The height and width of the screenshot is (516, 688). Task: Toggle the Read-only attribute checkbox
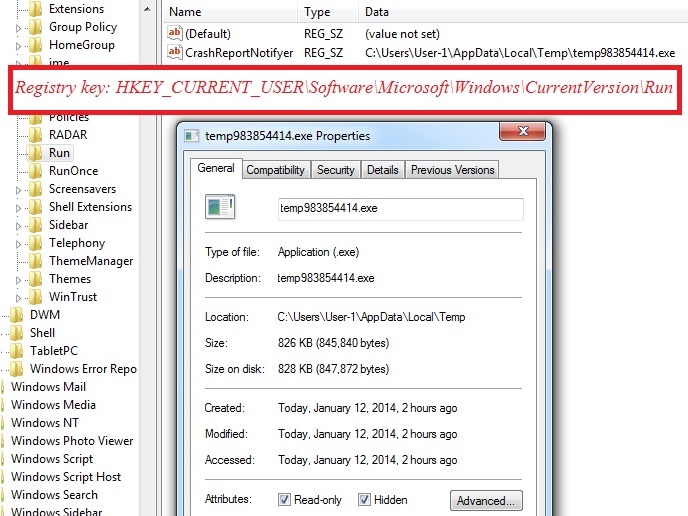point(285,500)
